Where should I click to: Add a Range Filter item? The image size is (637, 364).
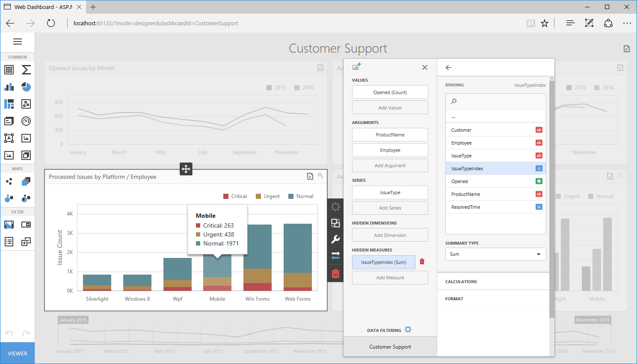(9, 225)
